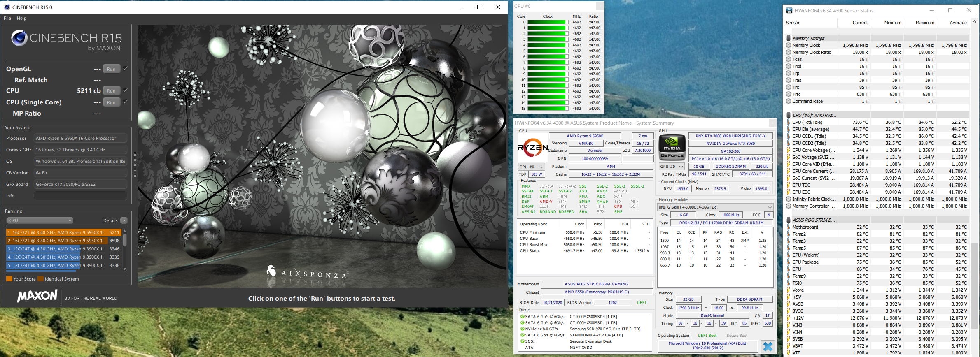
Task: Select ranking entry 4 scoring 3339
Action: tap(63, 257)
